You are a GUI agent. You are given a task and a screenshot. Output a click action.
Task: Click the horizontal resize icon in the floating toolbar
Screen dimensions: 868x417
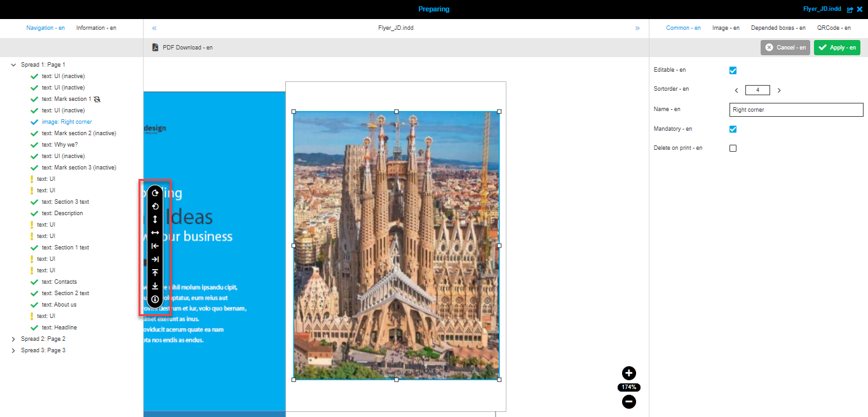[x=155, y=232]
